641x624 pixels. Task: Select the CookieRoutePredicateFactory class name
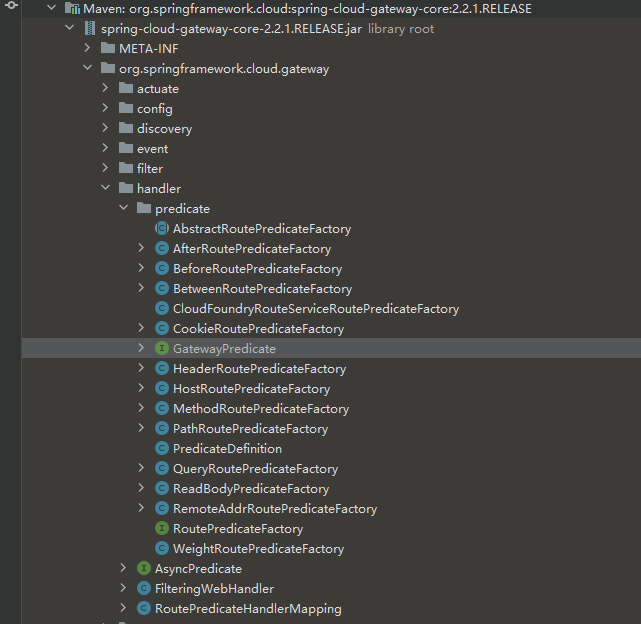point(258,328)
